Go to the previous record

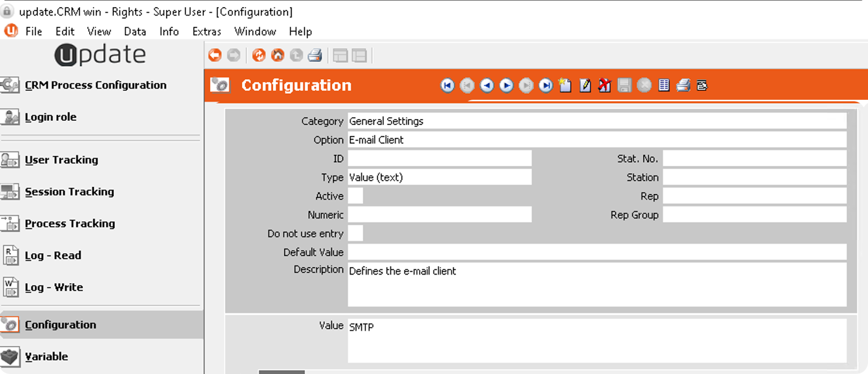pyautogui.click(x=487, y=85)
